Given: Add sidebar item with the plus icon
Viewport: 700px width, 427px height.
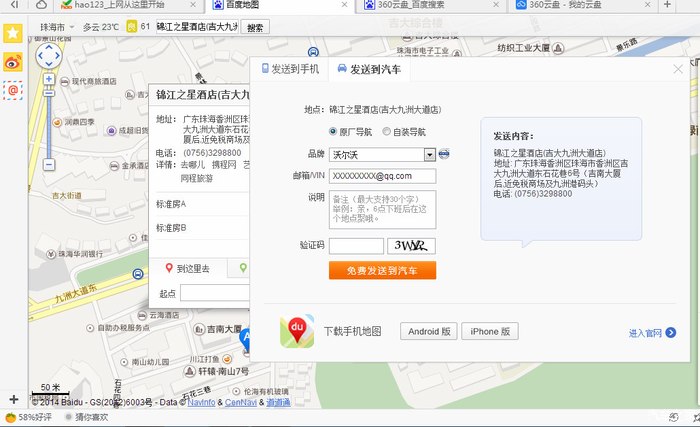Looking at the screenshot, I should tap(13, 399).
